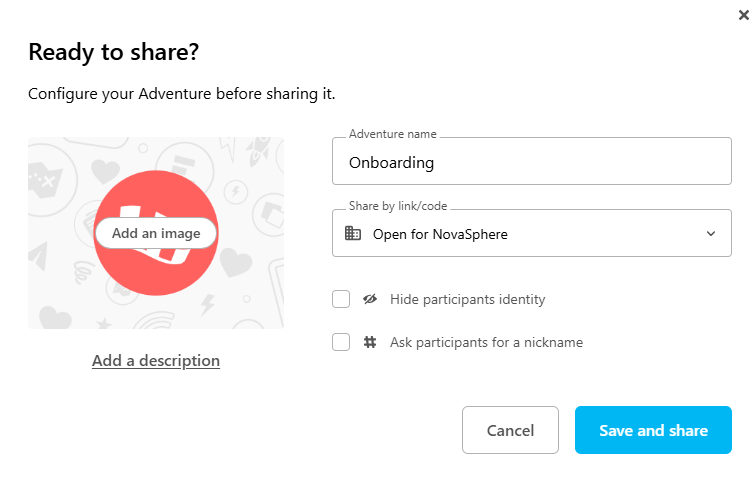Focus the Adventure name field containing Onboarding
This screenshot has height=479, width=755.
coord(531,162)
